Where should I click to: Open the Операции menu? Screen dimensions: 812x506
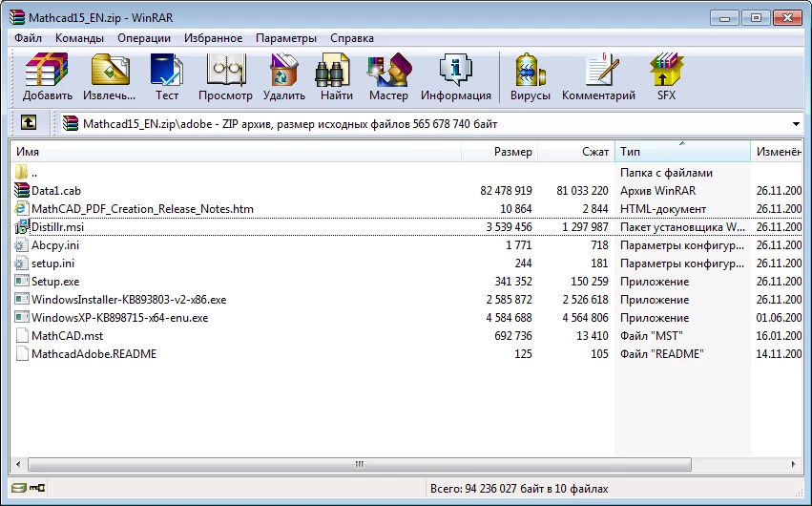[144, 38]
